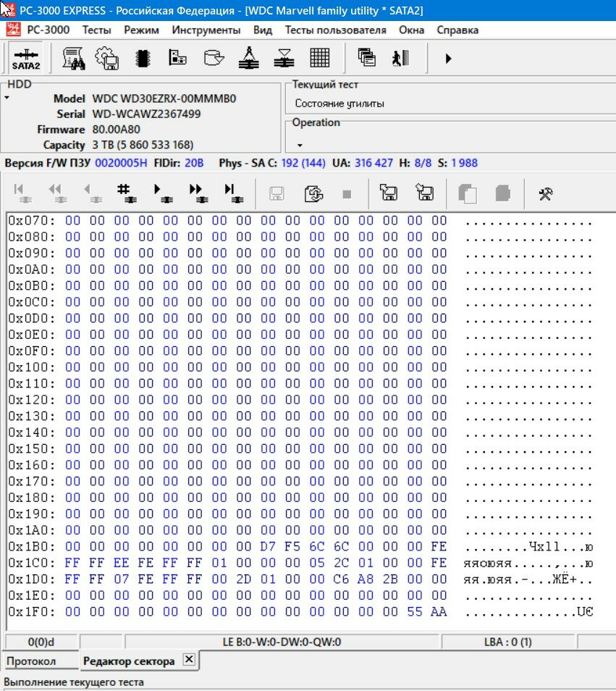The image size is (616, 691).
Task: Open the grid map toolbar icon
Action: (320, 58)
